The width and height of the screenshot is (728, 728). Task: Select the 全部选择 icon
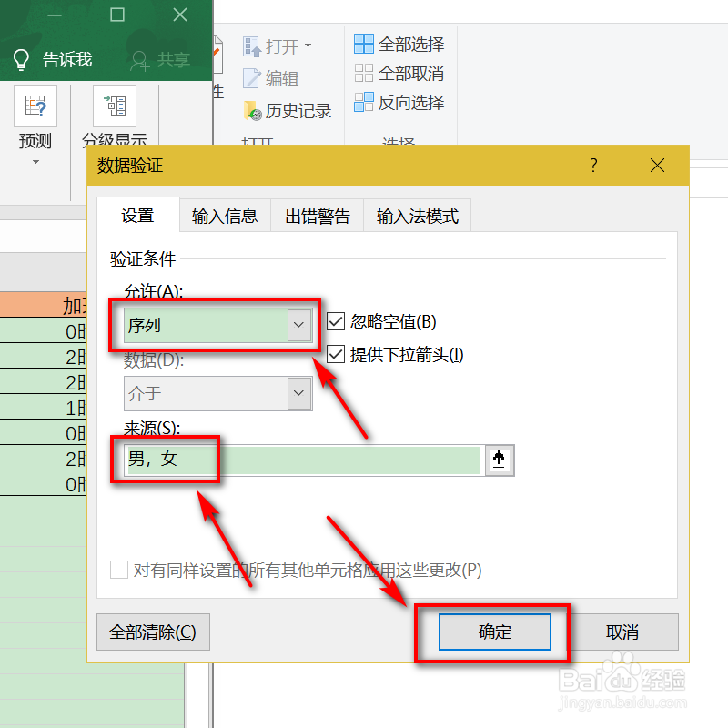pyautogui.click(x=398, y=43)
